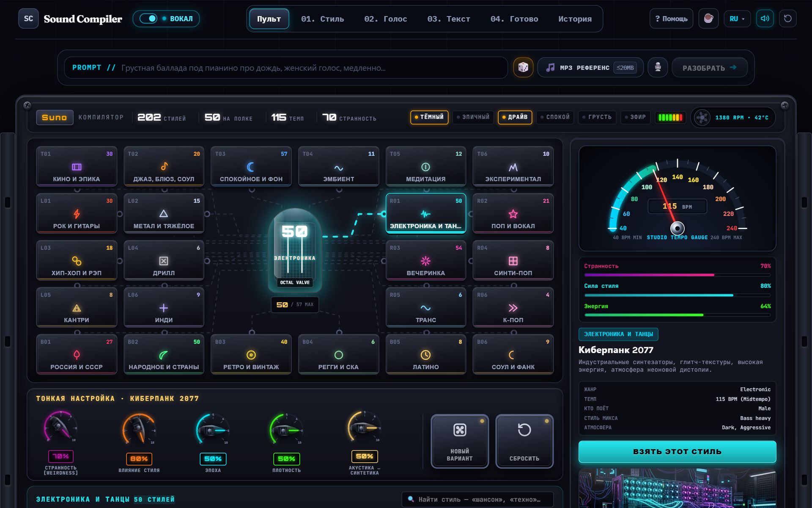Select the Ретро и винтаж tile

coord(251,354)
